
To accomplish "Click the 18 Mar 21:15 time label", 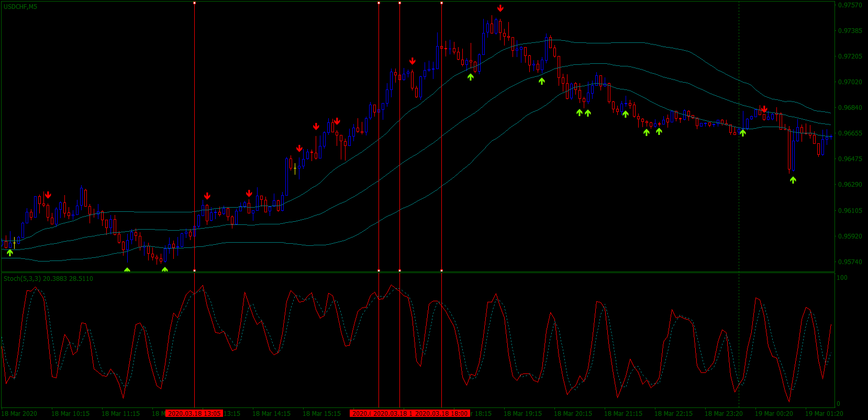I will click(623, 414).
